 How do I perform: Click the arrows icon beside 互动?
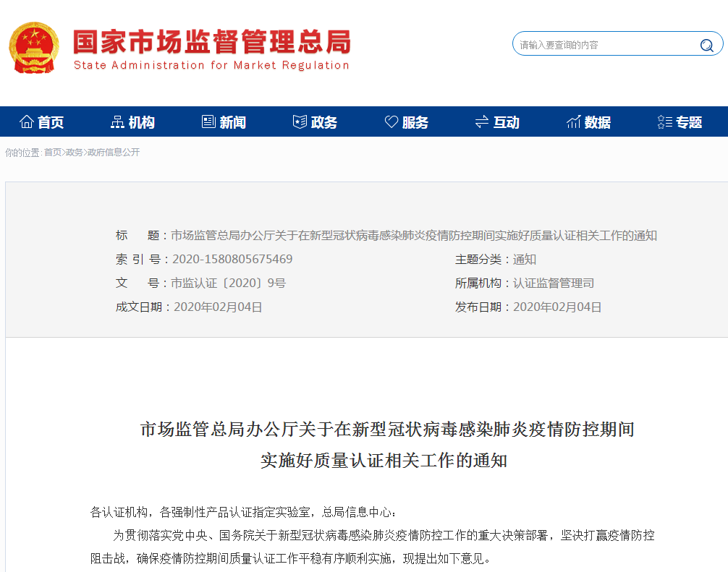pos(482,122)
